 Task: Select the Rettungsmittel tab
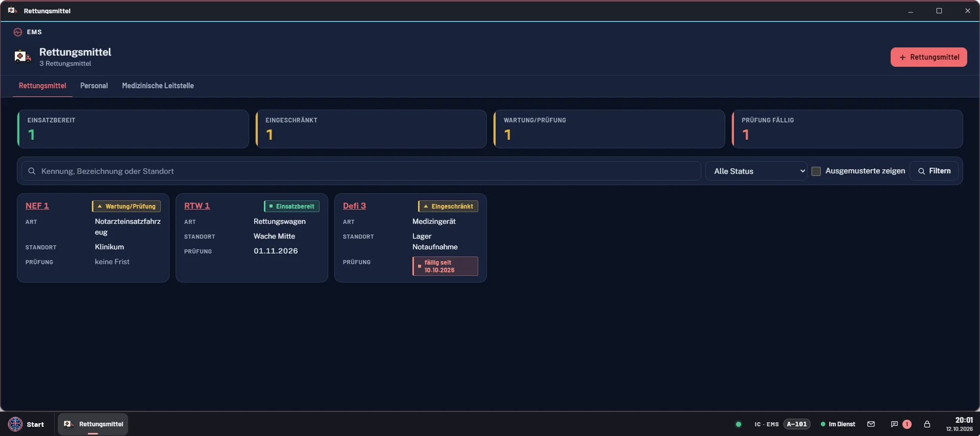[42, 86]
